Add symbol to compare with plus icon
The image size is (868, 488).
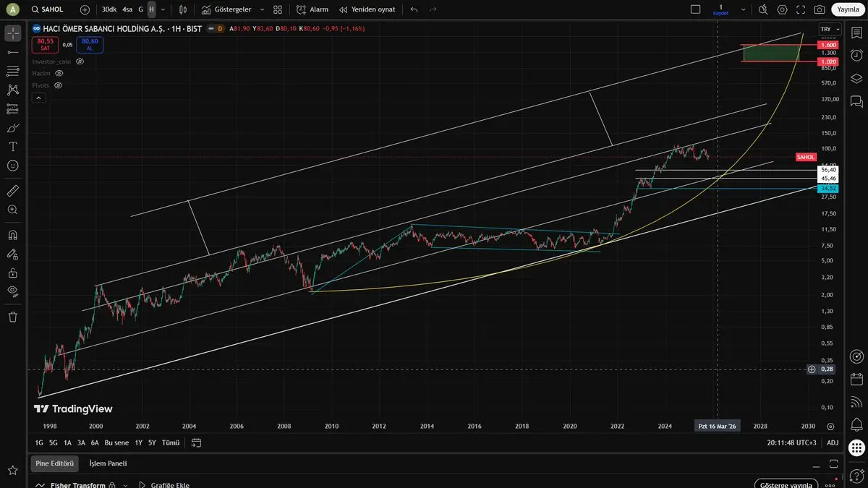pyautogui.click(x=85, y=9)
